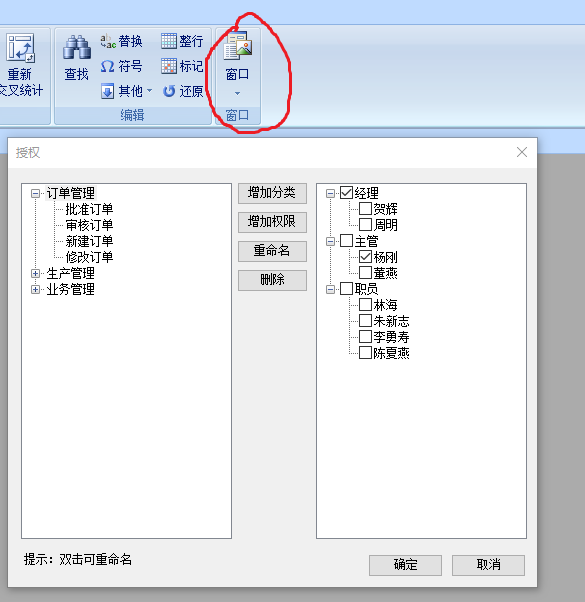
Task: Click the Replace (替换) icon
Action: pos(108,41)
